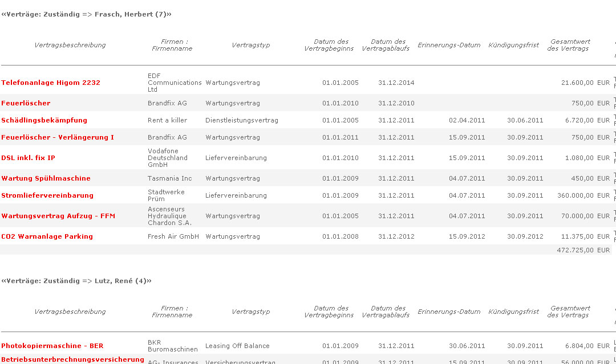Open the Schädlingsbekämpfung contract link
This screenshot has height=364, width=616.
click(44, 120)
